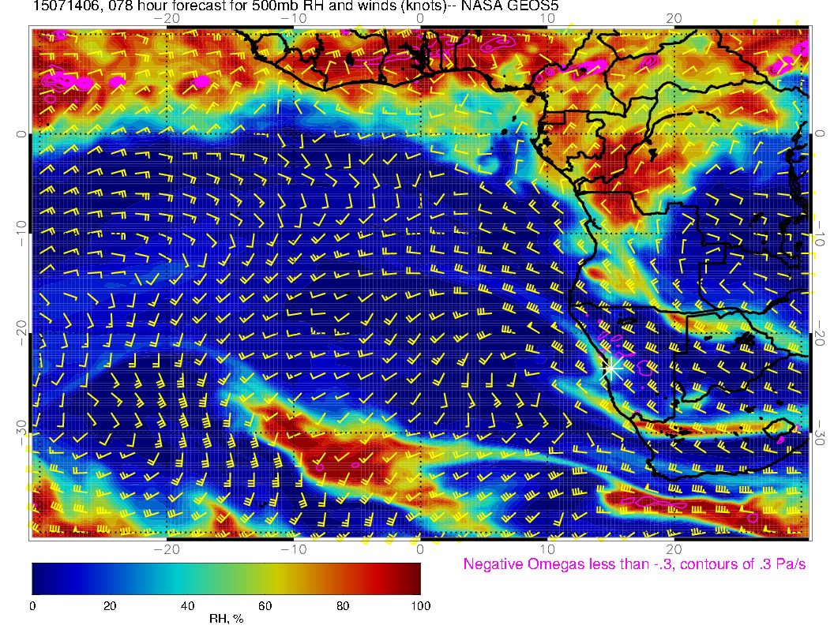Click the right axis latitude label '-30'
This screenshot has height=644, width=834.
coord(820,432)
